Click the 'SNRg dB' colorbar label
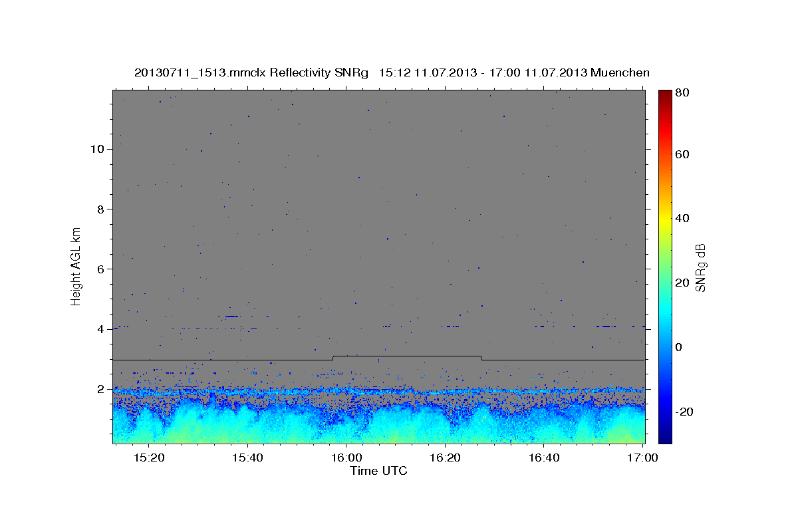 pyautogui.click(x=700, y=267)
